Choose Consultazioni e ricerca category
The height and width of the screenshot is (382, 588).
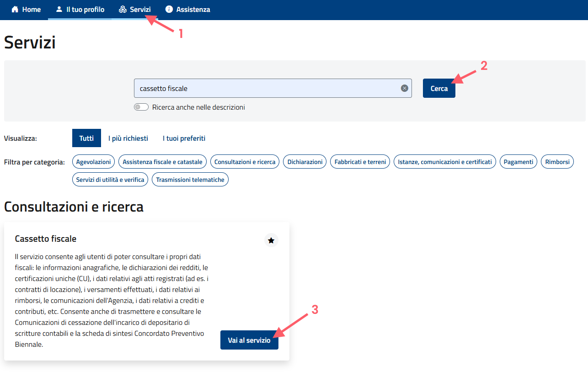pyautogui.click(x=245, y=161)
